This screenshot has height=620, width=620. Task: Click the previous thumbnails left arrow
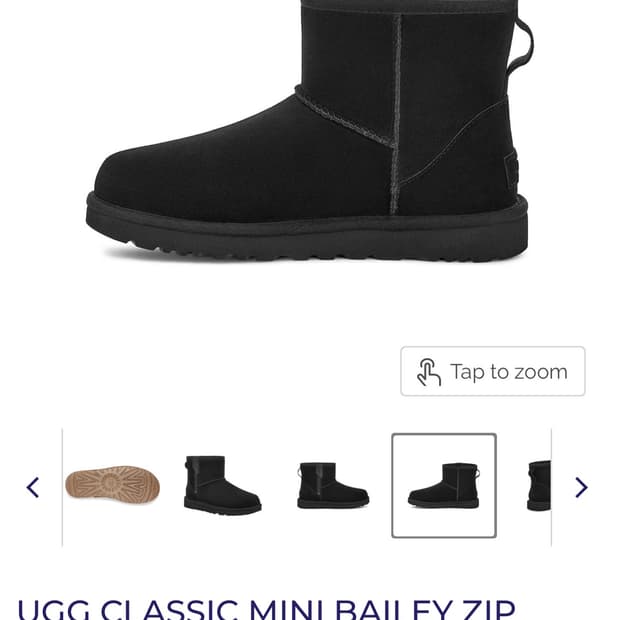[32, 487]
